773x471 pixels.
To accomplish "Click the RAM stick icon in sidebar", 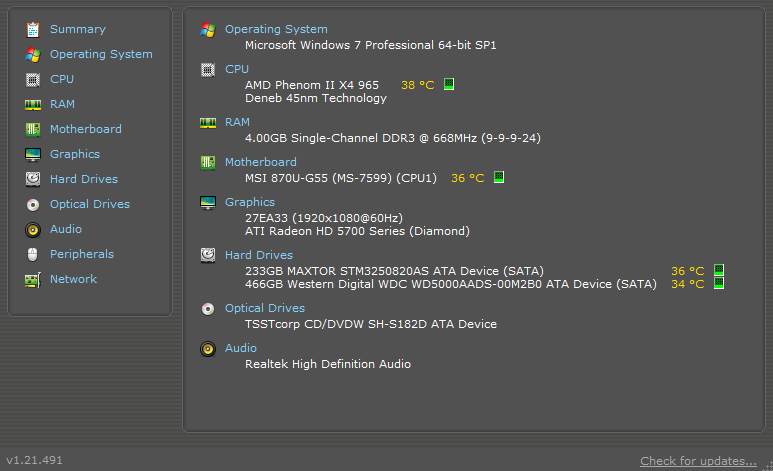I will tap(33, 105).
